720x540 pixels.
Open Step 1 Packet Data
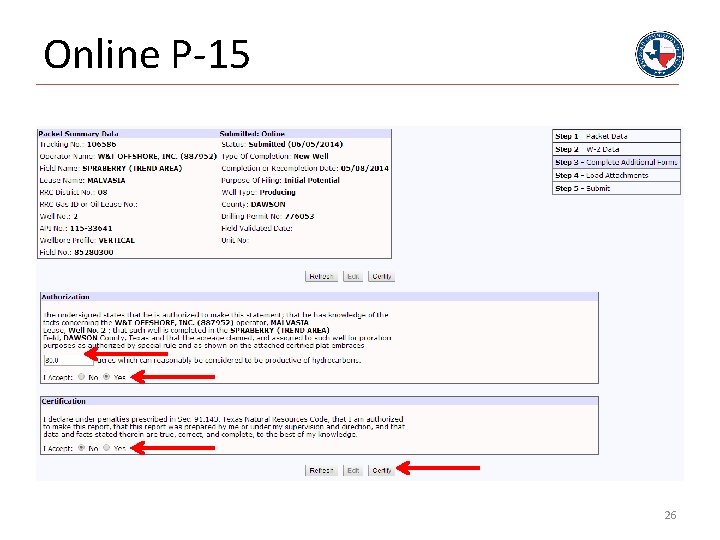click(616, 136)
